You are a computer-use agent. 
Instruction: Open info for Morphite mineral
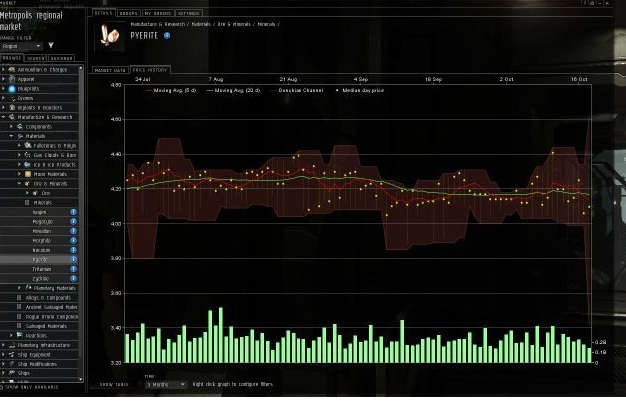tap(73, 241)
